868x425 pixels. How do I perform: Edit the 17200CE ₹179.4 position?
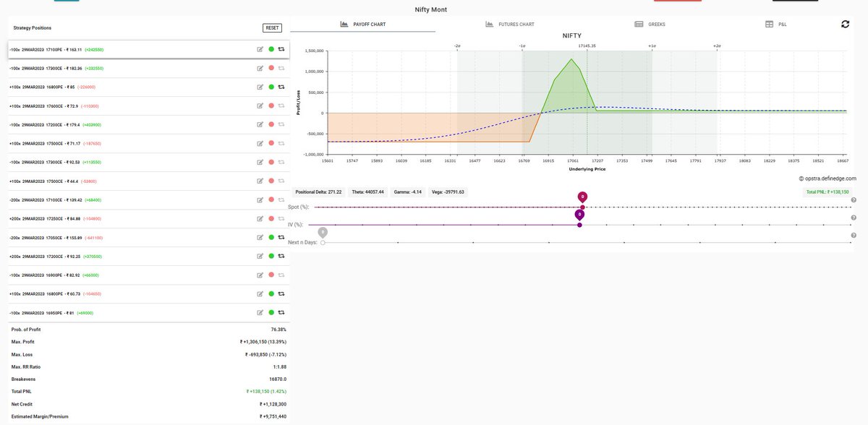tap(260, 124)
